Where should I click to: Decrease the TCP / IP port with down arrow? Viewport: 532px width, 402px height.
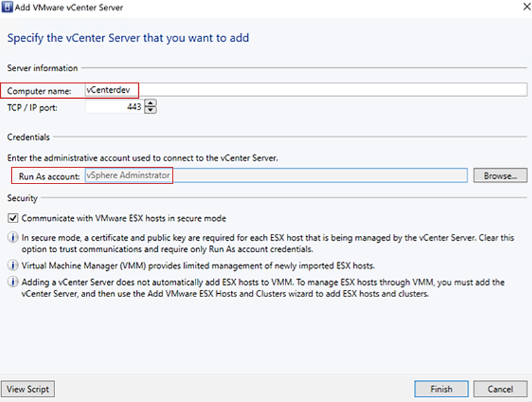click(x=150, y=110)
